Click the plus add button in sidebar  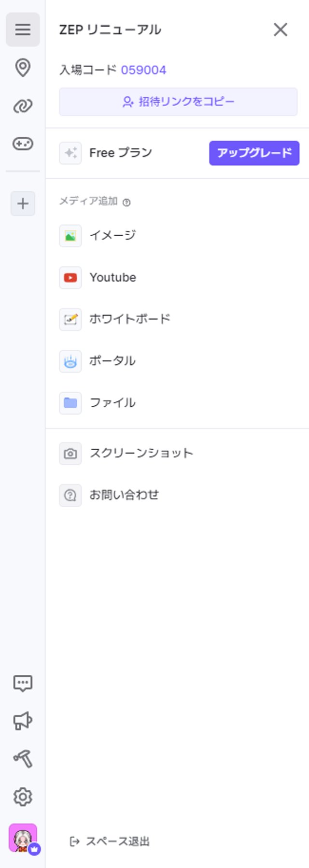click(x=23, y=203)
